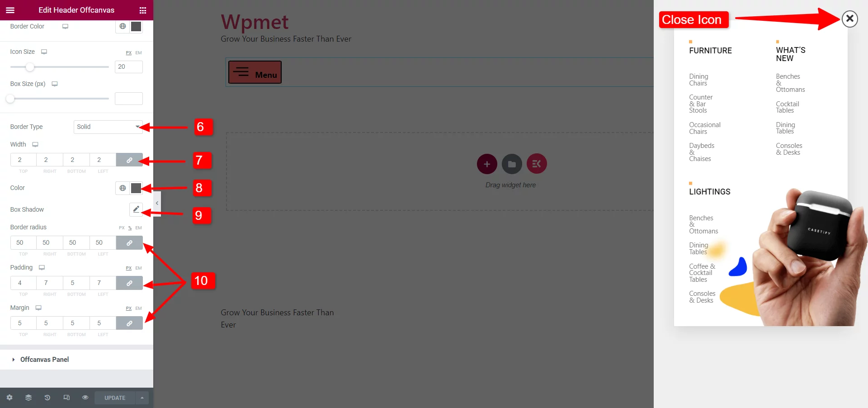This screenshot has height=408, width=868.
Task: Toggle linked values for Border radius
Action: (129, 242)
